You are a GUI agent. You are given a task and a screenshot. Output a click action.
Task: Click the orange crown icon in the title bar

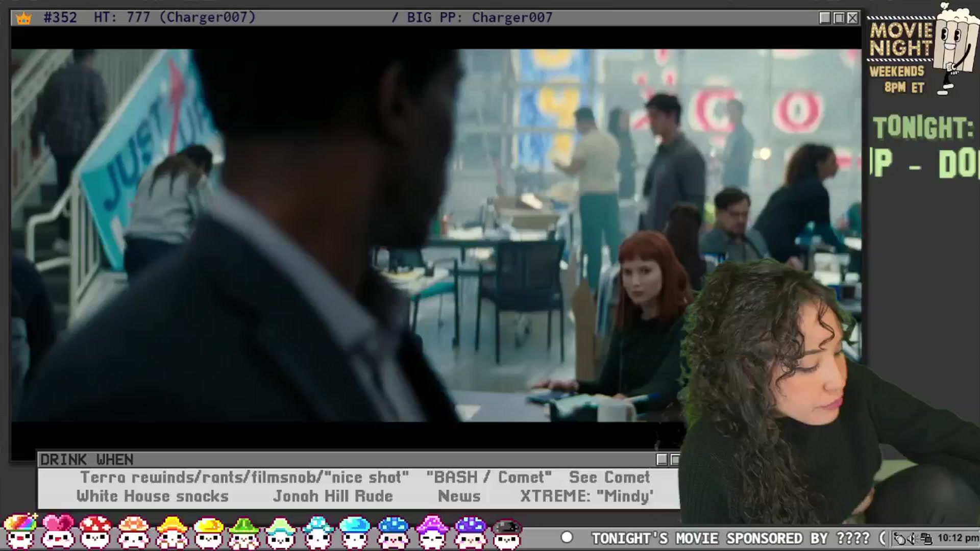(x=23, y=18)
